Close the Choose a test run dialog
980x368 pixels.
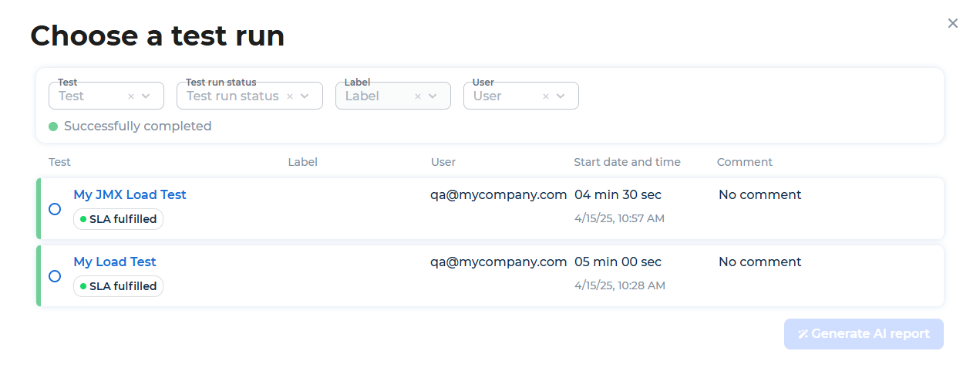[953, 23]
